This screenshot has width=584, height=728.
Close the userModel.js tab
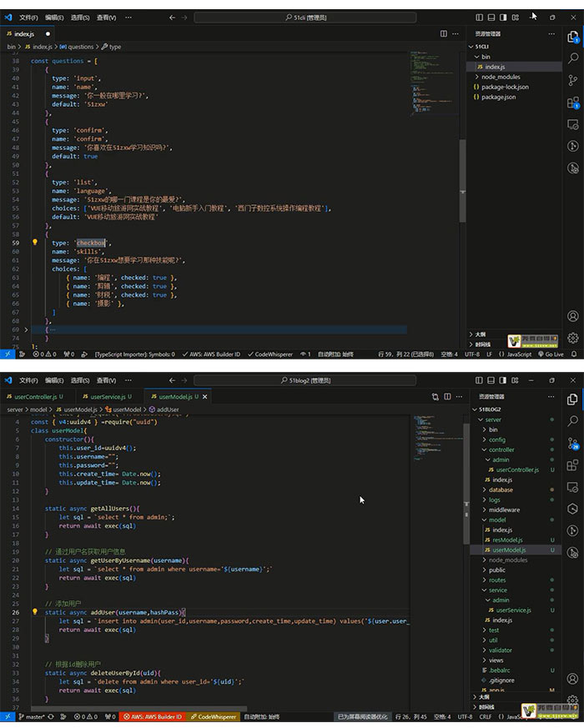pos(204,396)
